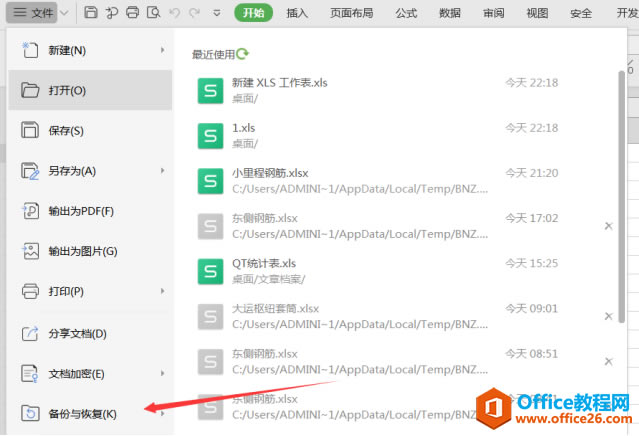Remove 东侧钢筋.xlsx 17:02 entry with X

(608, 226)
